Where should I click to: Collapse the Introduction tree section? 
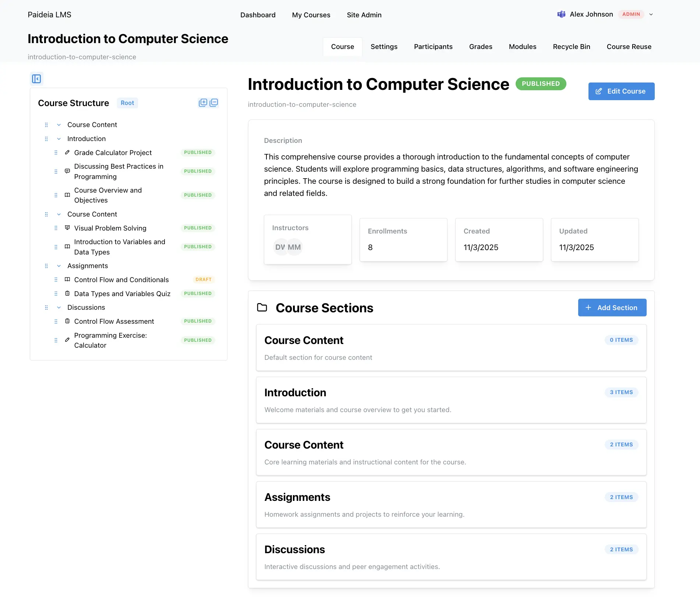click(x=59, y=139)
